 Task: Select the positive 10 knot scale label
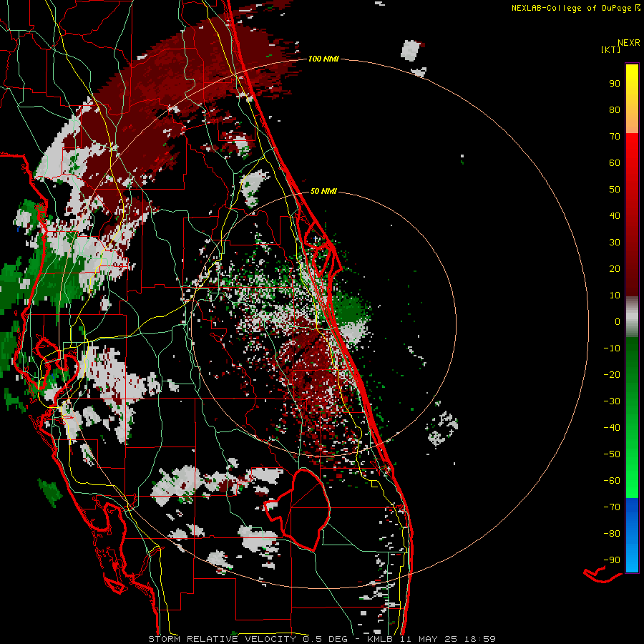point(615,296)
